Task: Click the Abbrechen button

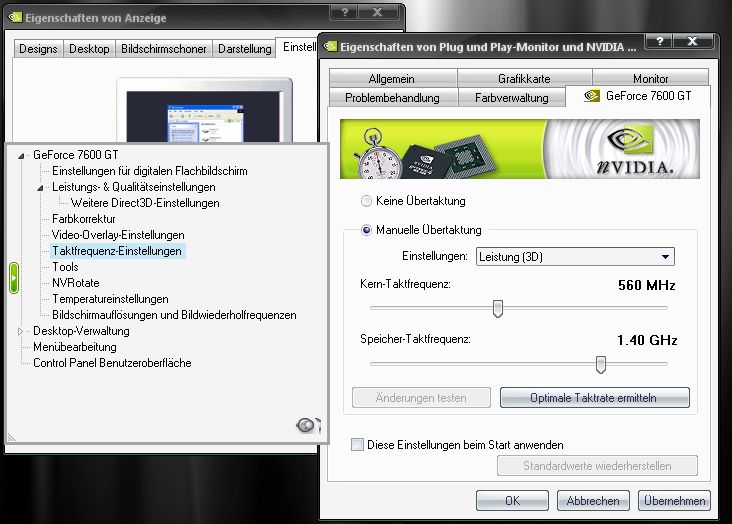Action: (x=593, y=501)
